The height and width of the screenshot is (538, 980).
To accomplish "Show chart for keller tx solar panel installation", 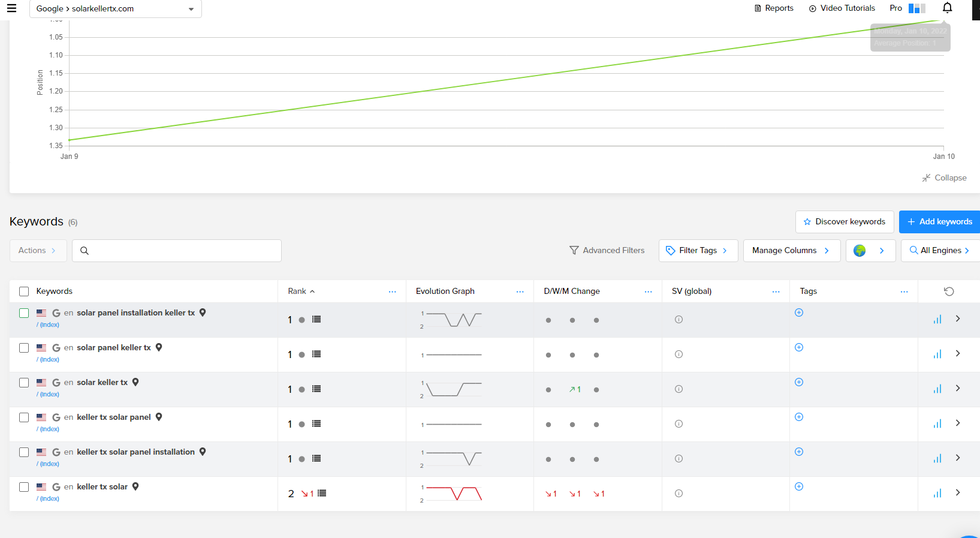I will point(937,458).
